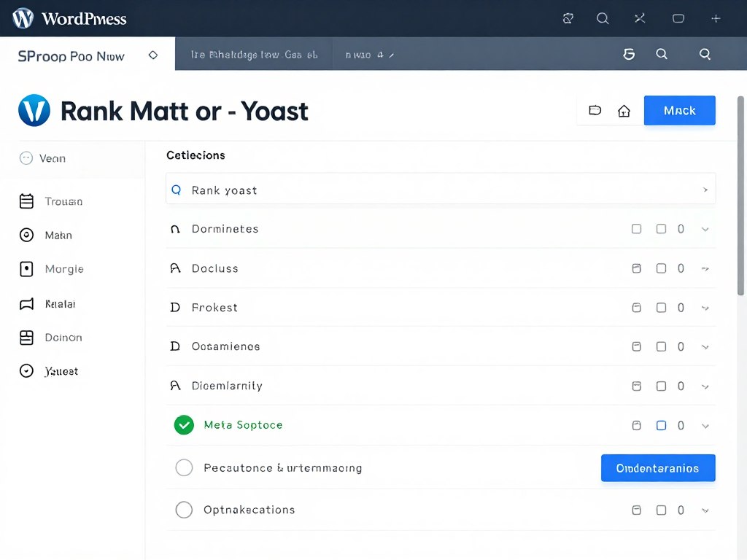Tick the second checkbox in Frokest row
This screenshot has width=747, height=560.
point(661,308)
